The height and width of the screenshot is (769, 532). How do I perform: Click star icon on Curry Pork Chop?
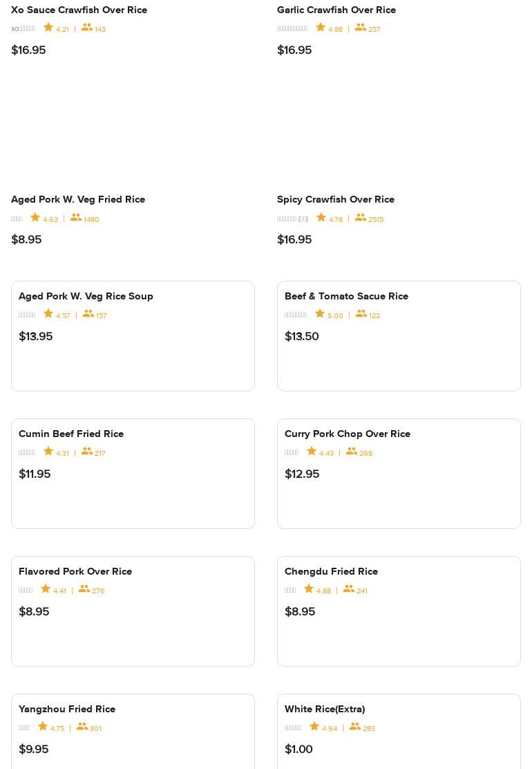pyautogui.click(x=312, y=452)
